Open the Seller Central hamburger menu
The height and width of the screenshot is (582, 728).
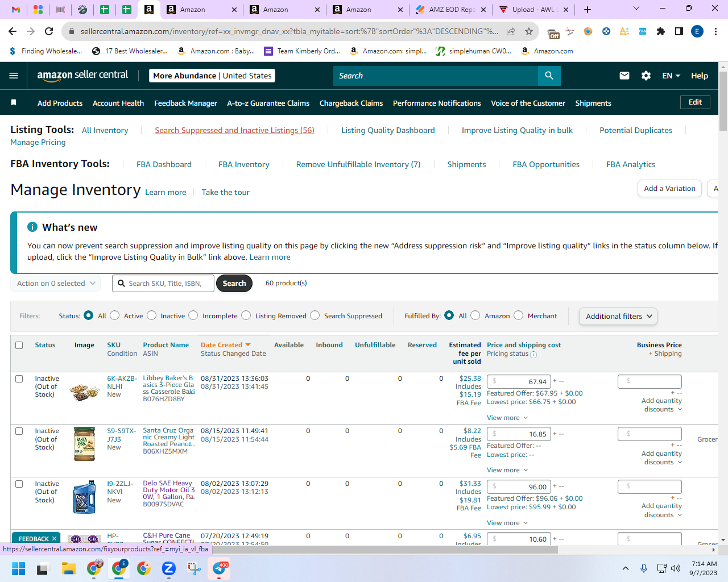point(14,76)
